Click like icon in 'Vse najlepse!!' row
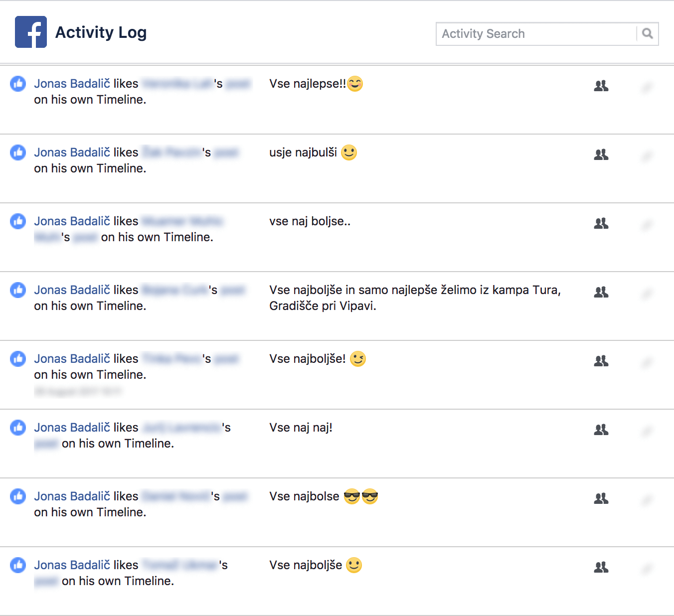Screen dimensions: 674x616 coord(18,83)
